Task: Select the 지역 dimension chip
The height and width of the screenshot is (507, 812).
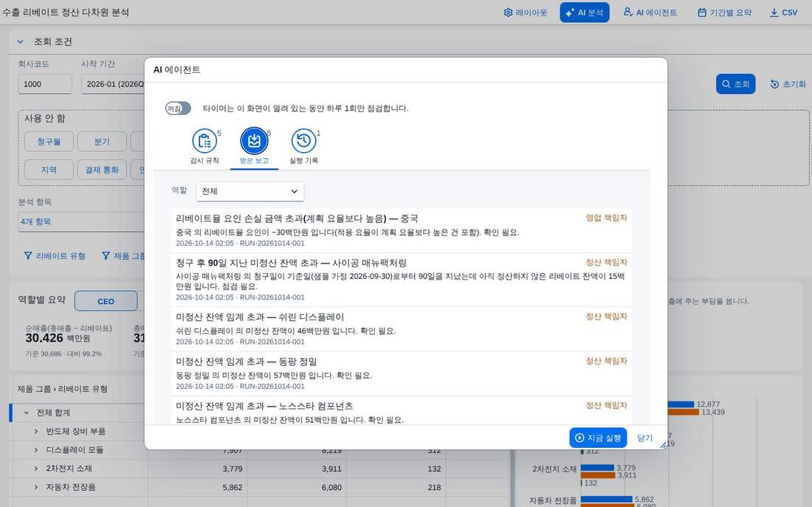Action: tap(49, 170)
